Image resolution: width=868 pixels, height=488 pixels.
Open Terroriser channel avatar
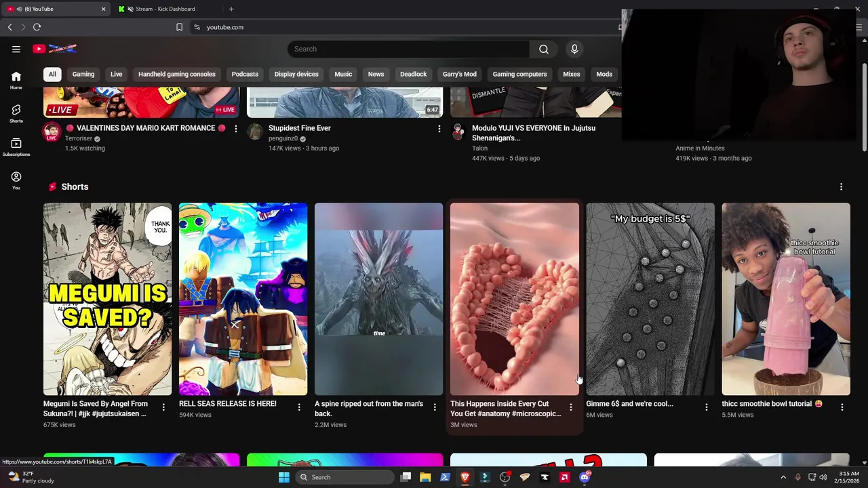click(x=52, y=131)
